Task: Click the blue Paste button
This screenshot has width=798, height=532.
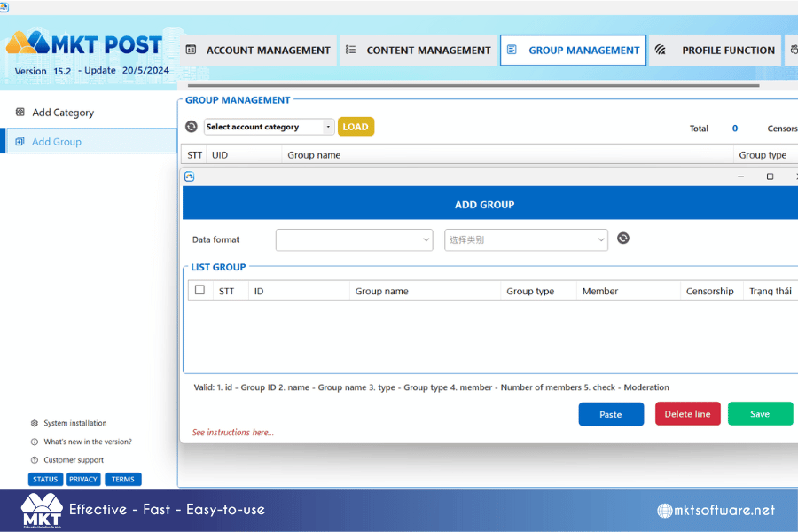Action: pyautogui.click(x=611, y=414)
